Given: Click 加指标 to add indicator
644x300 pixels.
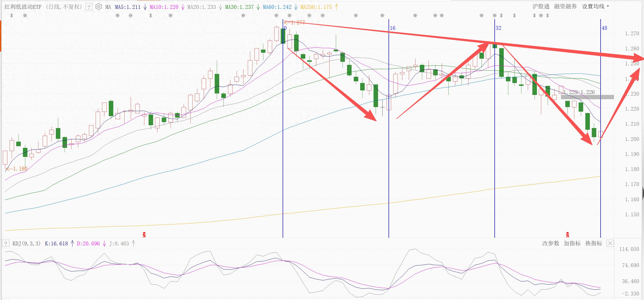Looking at the screenshot, I should 572,243.
